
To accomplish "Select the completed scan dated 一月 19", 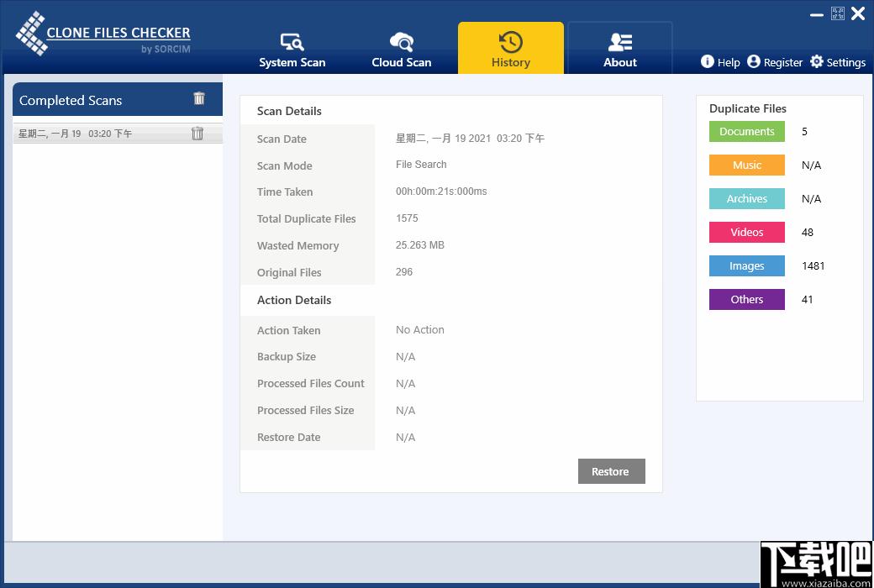I will (x=117, y=134).
